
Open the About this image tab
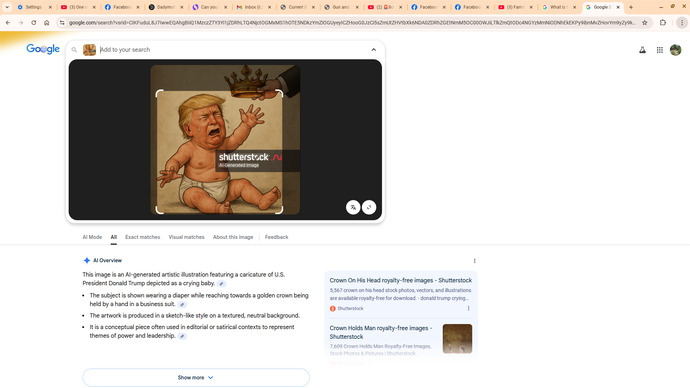[233, 237]
